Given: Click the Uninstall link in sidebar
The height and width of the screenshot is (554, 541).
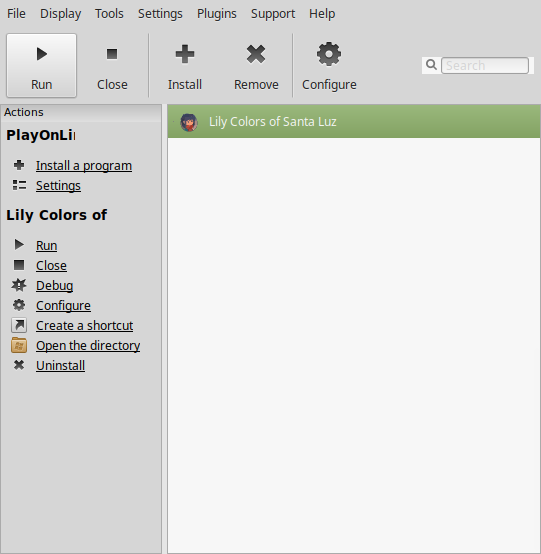Looking at the screenshot, I should (60, 365).
